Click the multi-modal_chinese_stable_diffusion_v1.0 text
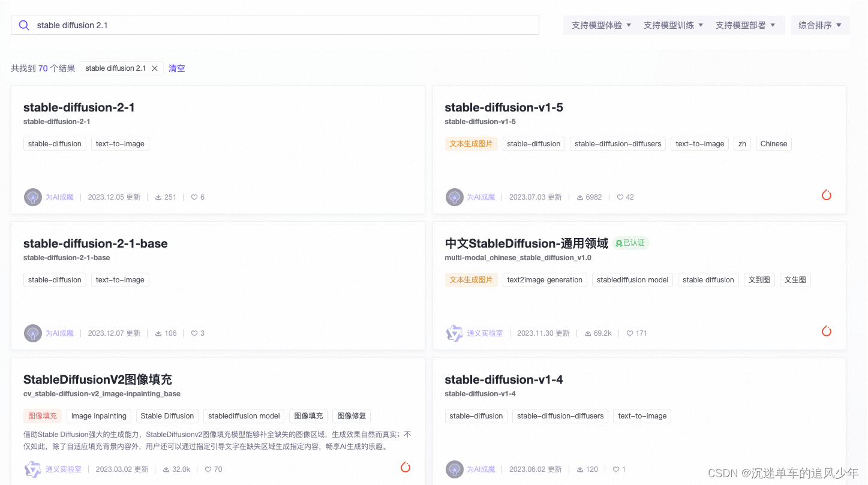The height and width of the screenshot is (485, 868). (518, 258)
